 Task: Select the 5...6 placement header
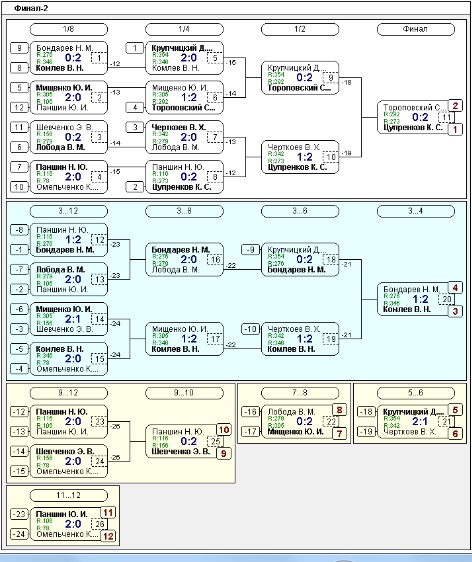(x=415, y=393)
